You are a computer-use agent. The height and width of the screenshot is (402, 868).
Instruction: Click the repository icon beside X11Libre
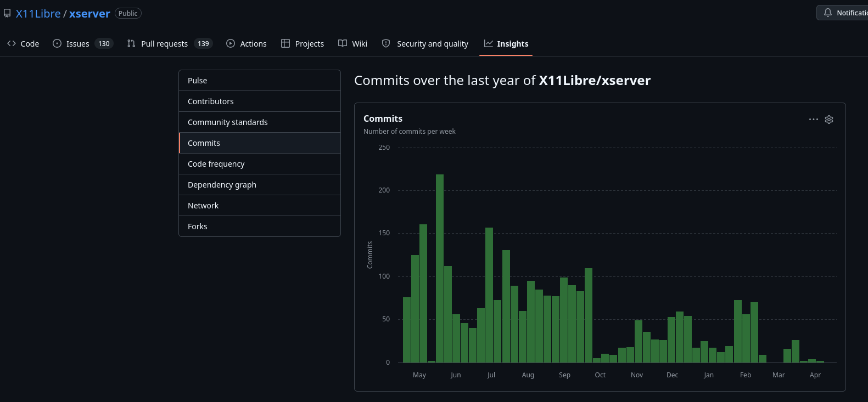[x=7, y=13]
